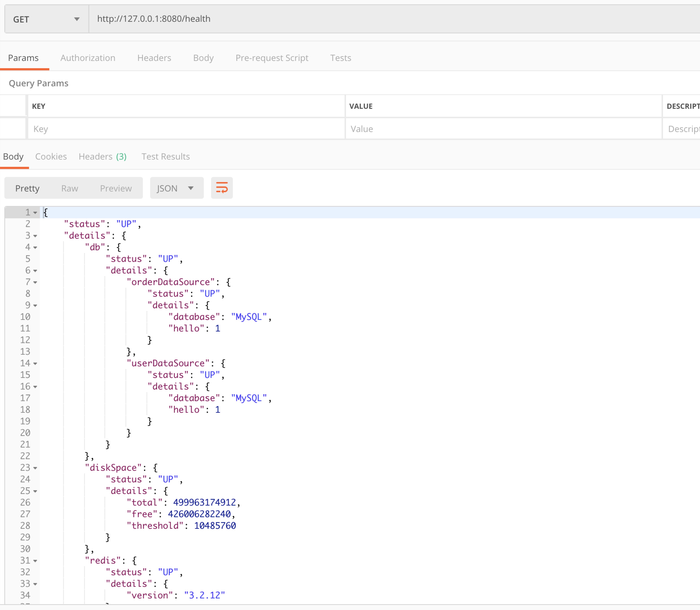Collapse "diskSpace" fold arrow on line 23
The height and width of the screenshot is (610, 700).
coord(35,468)
